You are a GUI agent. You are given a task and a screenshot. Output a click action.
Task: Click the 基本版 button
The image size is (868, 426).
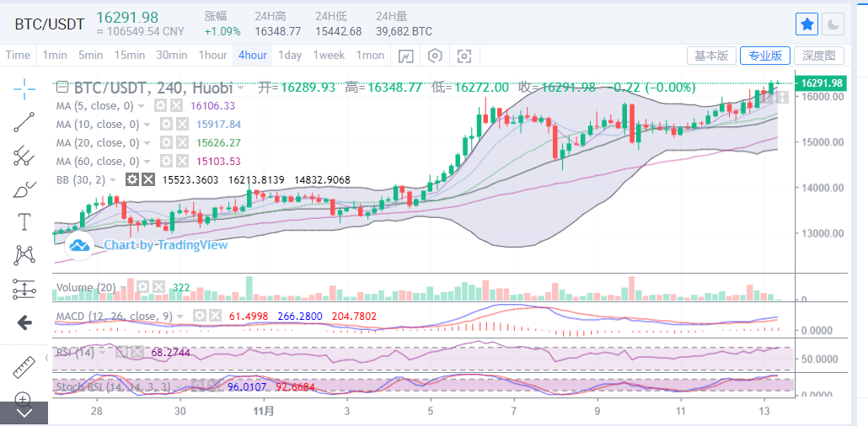[712, 56]
